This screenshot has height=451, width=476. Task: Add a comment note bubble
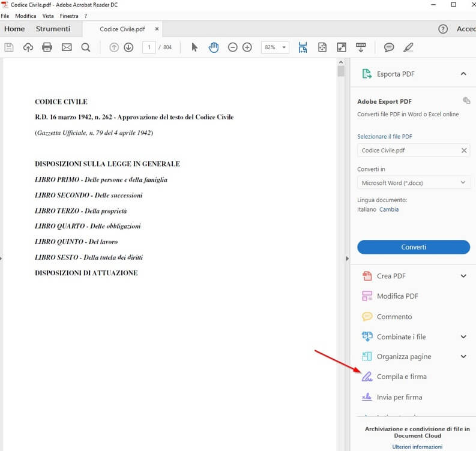(389, 47)
